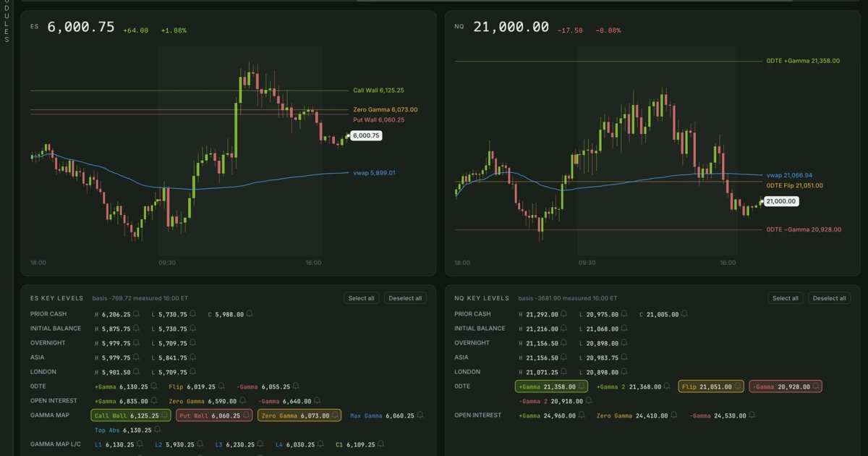Select NQ Prior Cash low 20,975.00 value
The image size is (868, 456).
[603, 314]
